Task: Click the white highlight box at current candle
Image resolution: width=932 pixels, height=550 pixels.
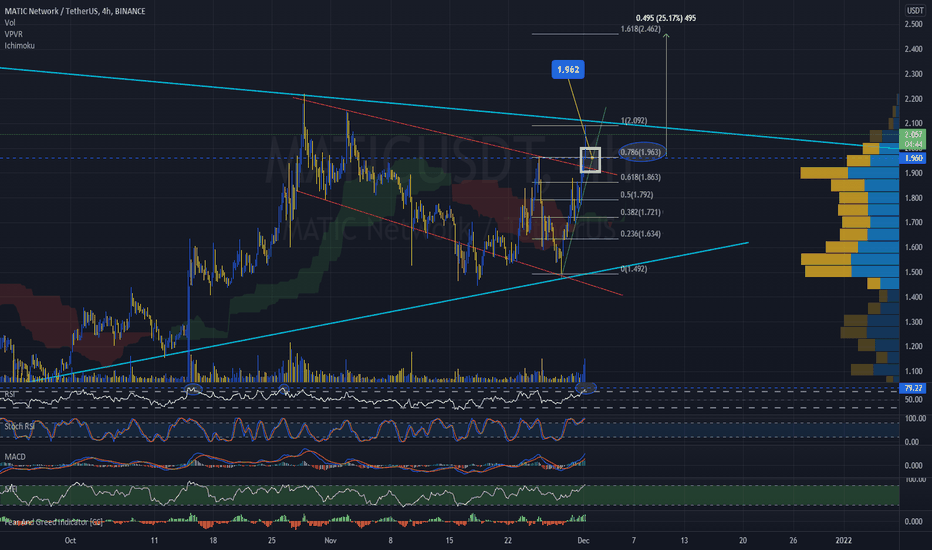Action: pyautogui.click(x=590, y=160)
